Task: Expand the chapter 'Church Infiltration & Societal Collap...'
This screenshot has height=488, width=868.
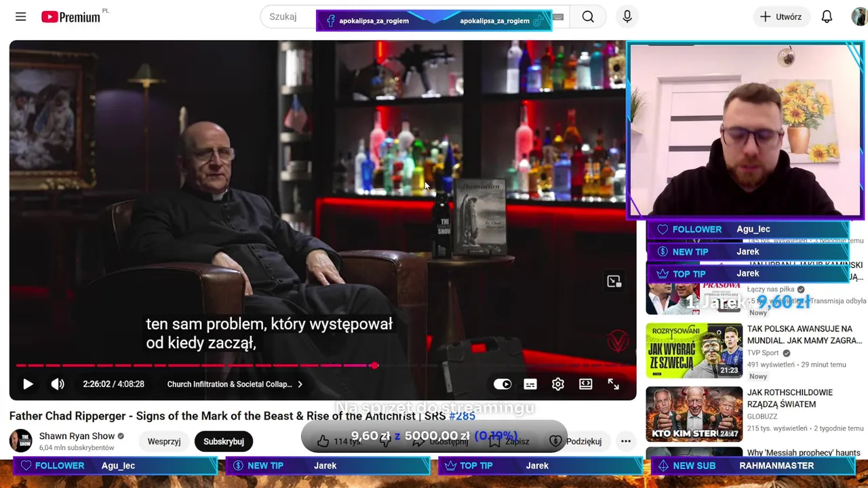Action: click(x=235, y=384)
